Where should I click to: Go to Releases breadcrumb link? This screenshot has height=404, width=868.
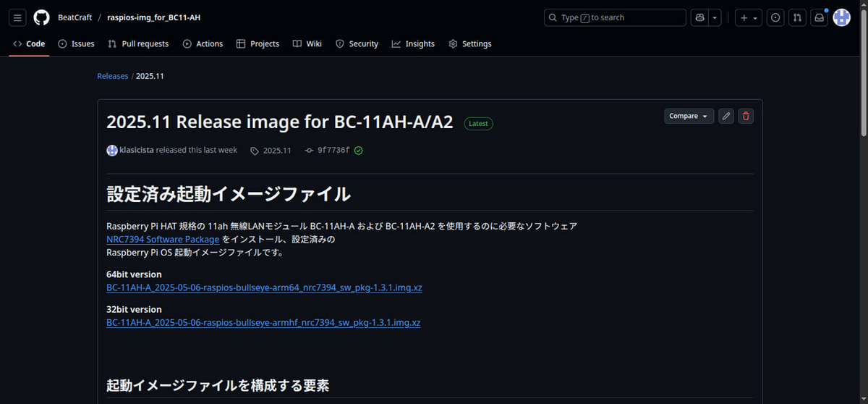(x=112, y=76)
